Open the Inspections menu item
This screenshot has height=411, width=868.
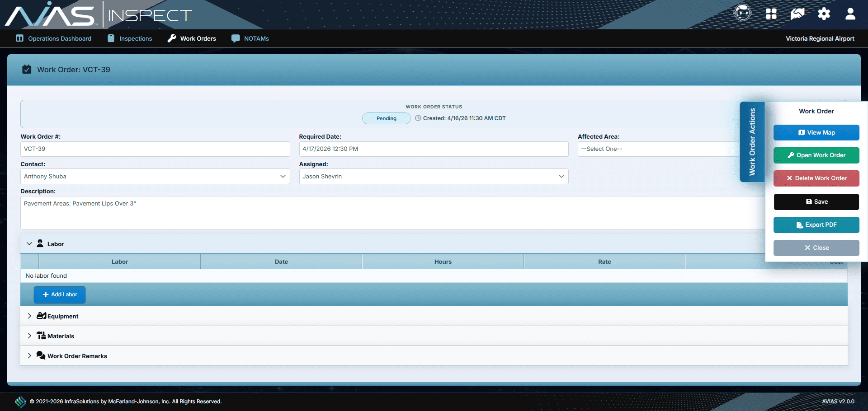pyautogui.click(x=130, y=38)
